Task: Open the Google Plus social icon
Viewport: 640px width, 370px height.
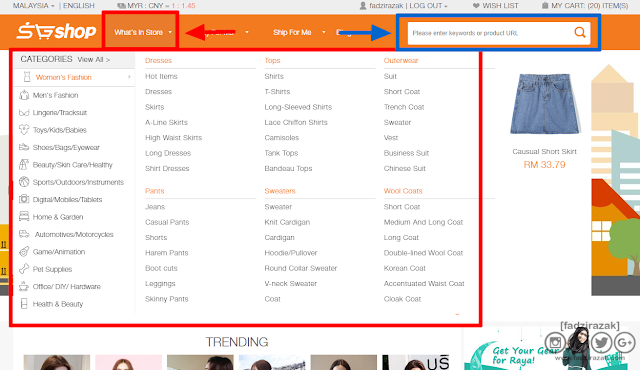Action: [x=625, y=342]
